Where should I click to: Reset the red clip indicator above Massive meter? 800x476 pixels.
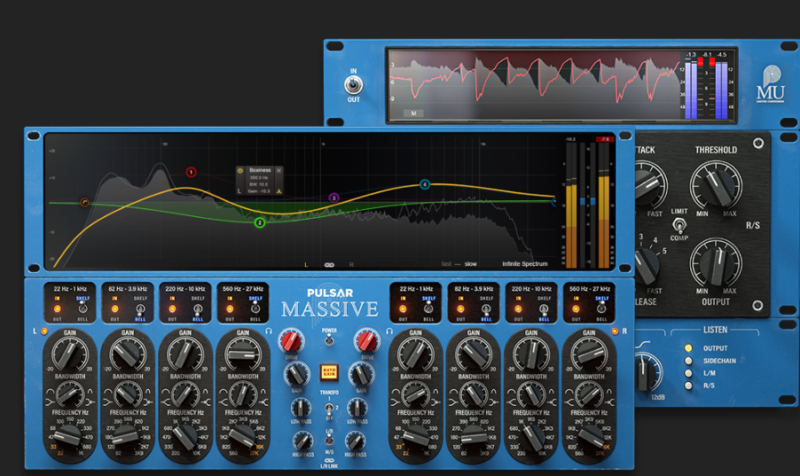pos(605,139)
